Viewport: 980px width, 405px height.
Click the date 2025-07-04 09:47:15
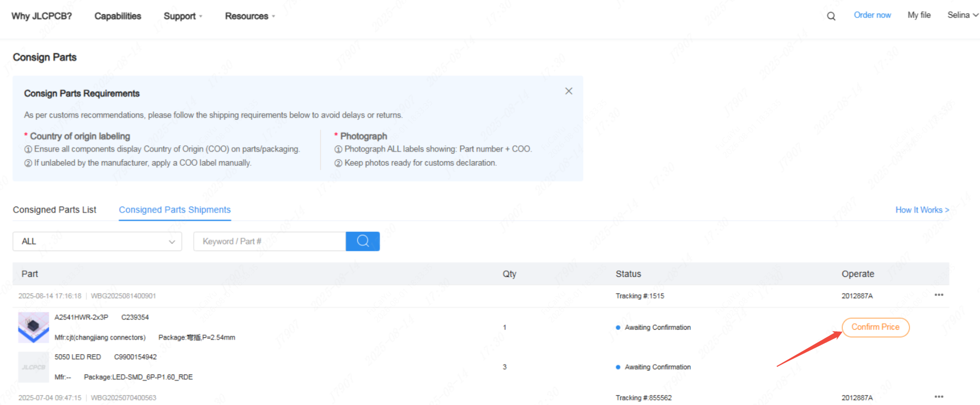tap(50, 398)
